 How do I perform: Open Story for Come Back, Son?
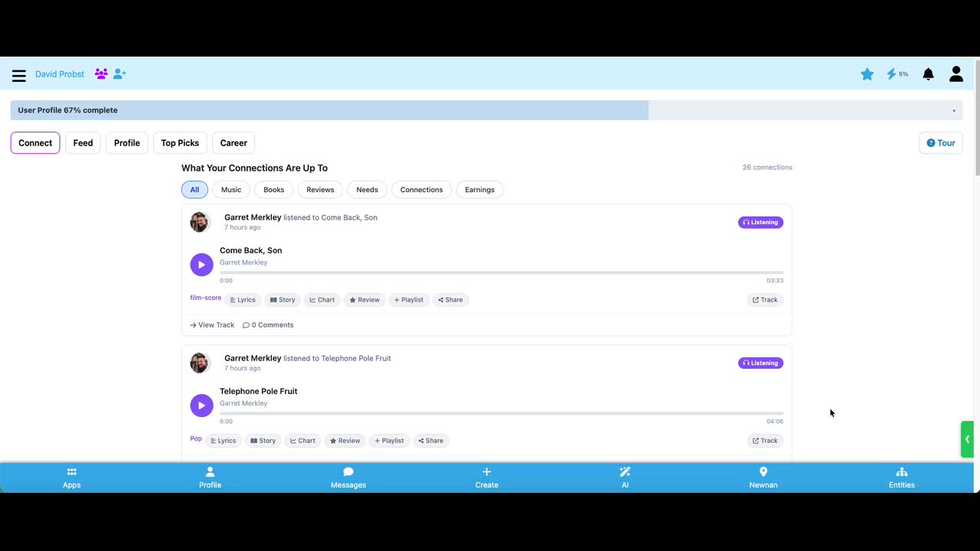(283, 300)
